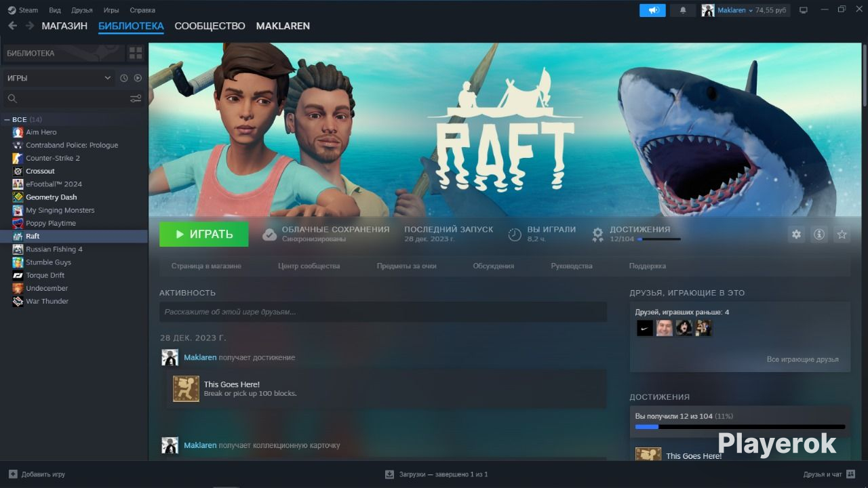Screen dimensions: 868x488
Task: Switch library to grid collections view
Action: (136, 53)
